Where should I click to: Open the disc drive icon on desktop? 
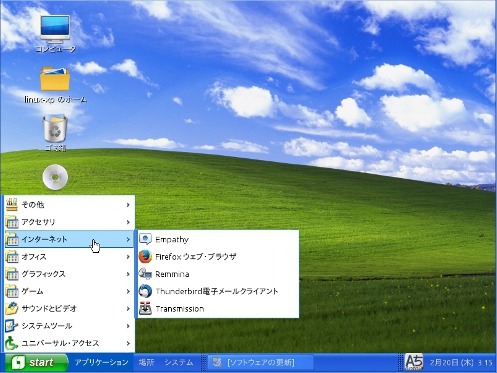(55, 177)
